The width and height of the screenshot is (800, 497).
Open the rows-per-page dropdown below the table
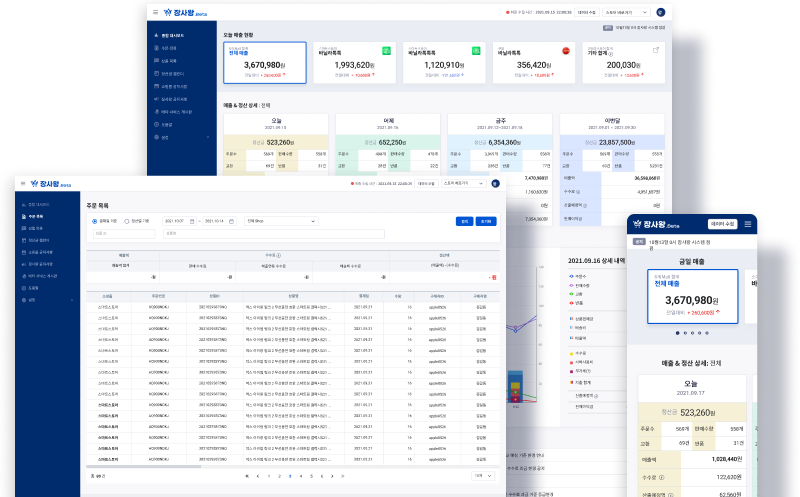483,476
